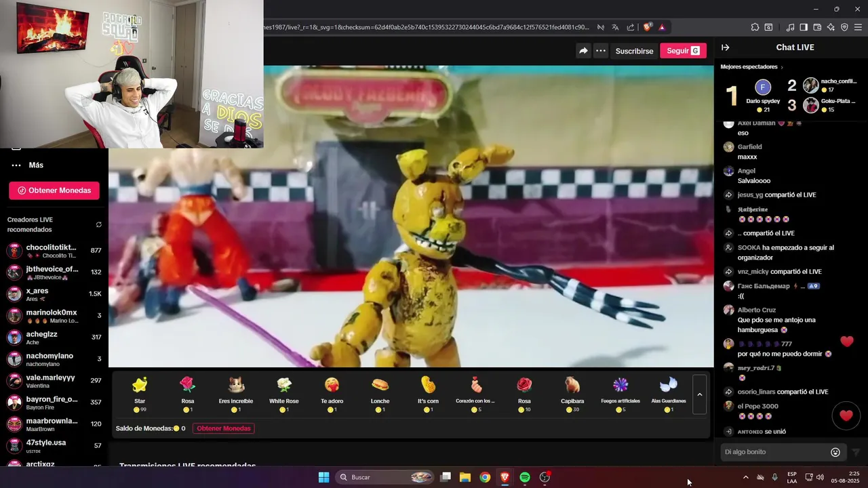Send the White Rose gift
Viewport: 868px width, 488px height.
tap(284, 394)
